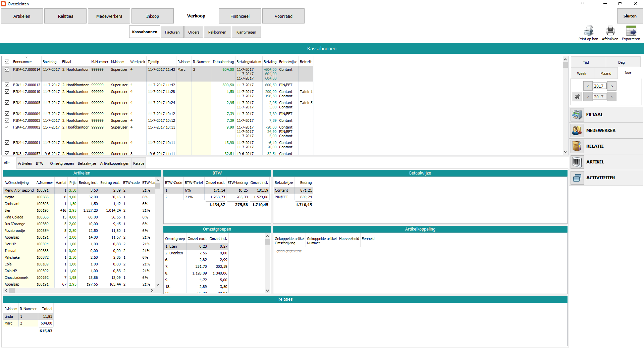Sort by the Betaalwijze column header in receipts

[x=288, y=62]
